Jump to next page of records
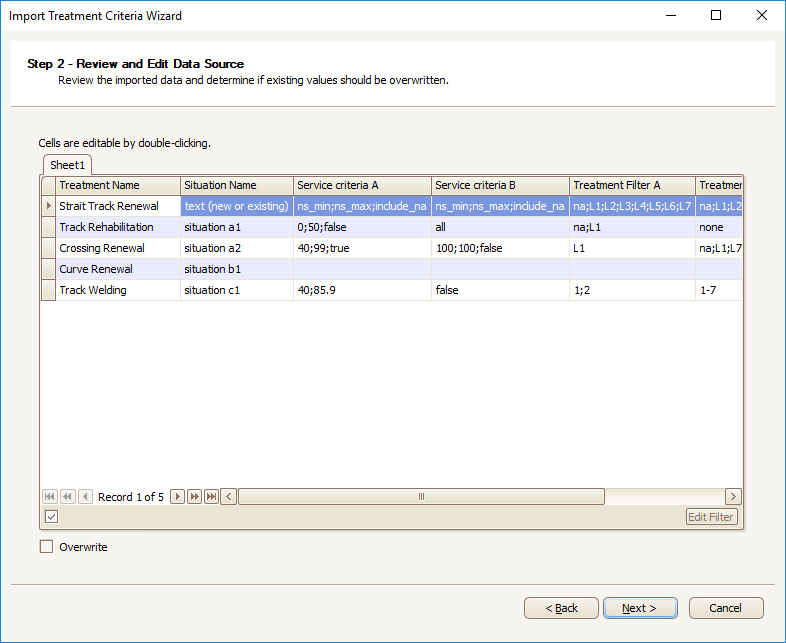The image size is (786, 643). [194, 497]
